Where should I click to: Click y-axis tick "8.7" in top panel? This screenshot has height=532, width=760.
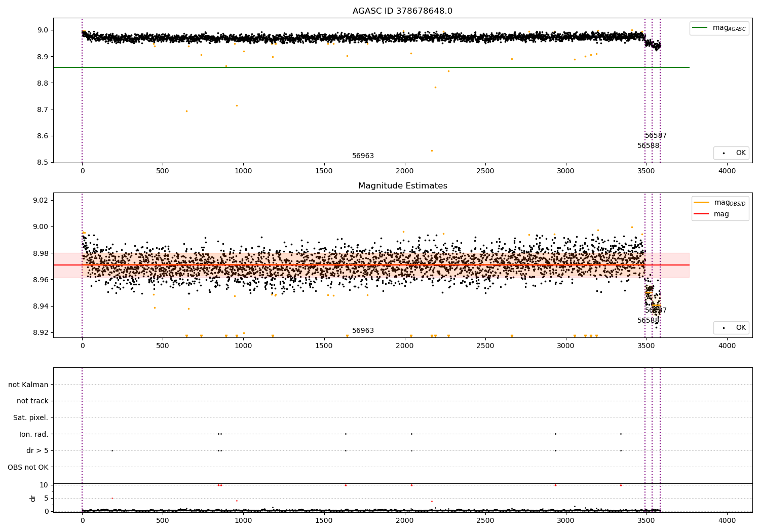pyautogui.click(x=43, y=109)
